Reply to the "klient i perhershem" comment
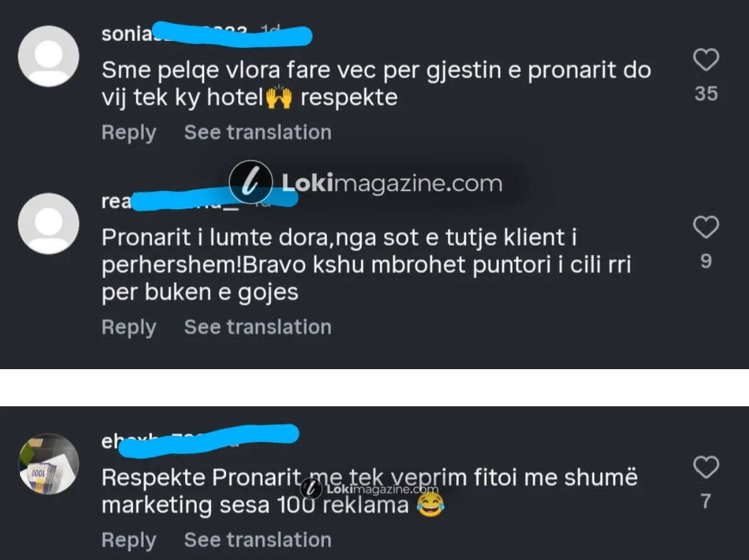Screen dimensions: 749x560 click(x=129, y=327)
